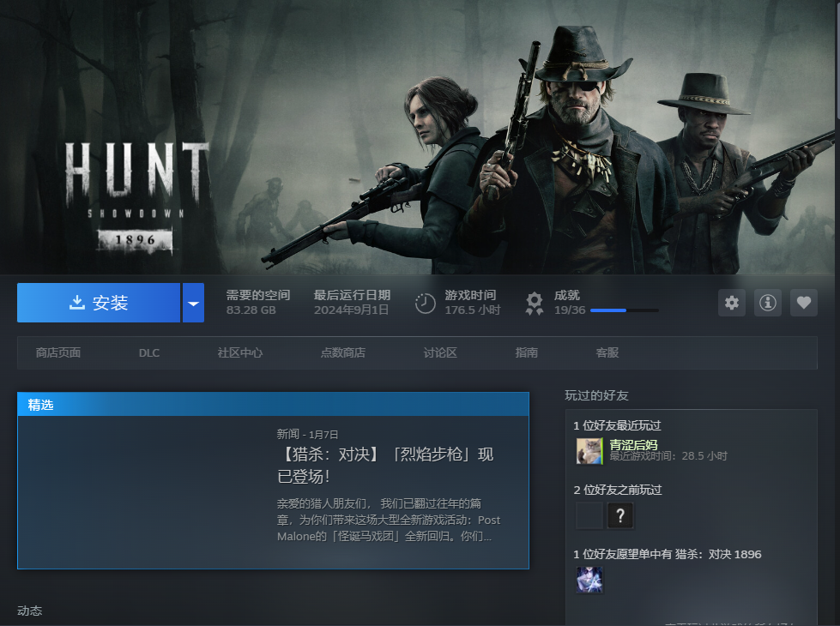Switch to 点数商店 points shop
840x626 pixels.
point(343,353)
